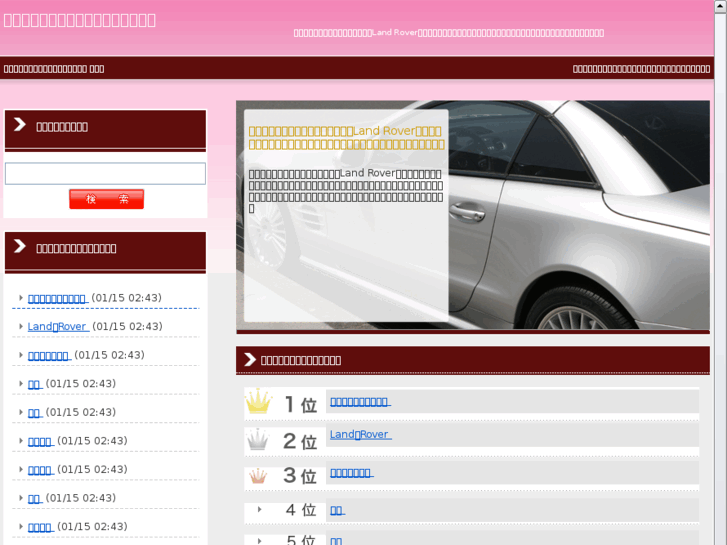
Task: Click the right-side text in the dark red navigation bar
Action: [x=641, y=69]
